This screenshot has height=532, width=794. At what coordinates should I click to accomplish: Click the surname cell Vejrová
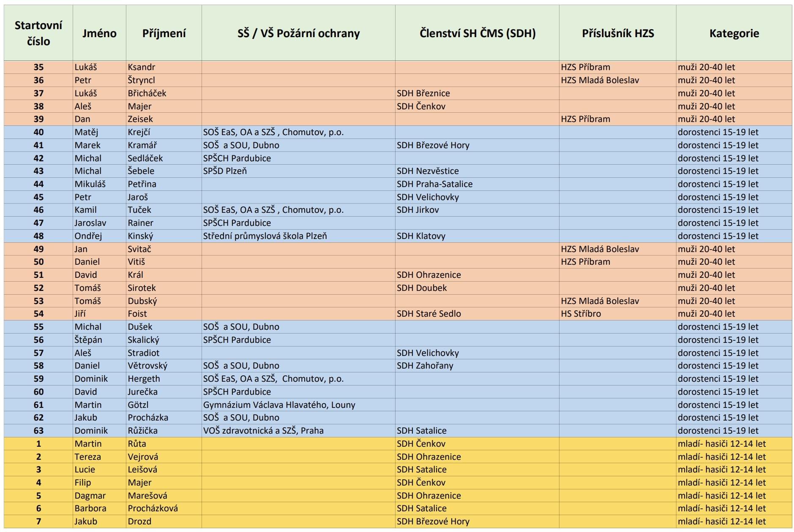click(x=164, y=457)
